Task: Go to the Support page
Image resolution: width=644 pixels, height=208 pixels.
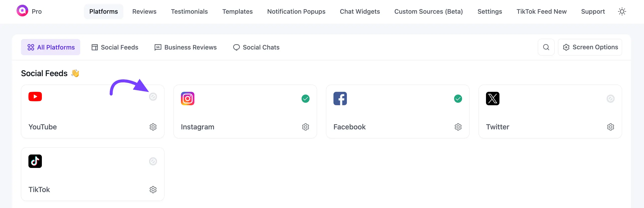Action: tap(593, 11)
